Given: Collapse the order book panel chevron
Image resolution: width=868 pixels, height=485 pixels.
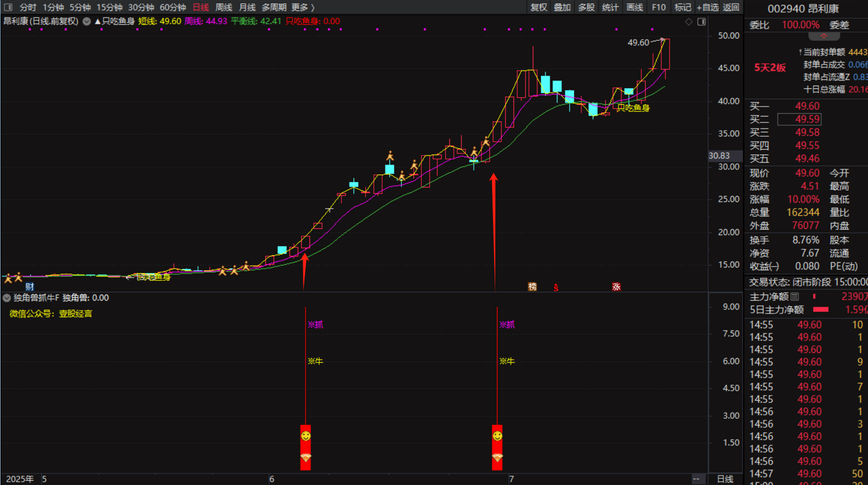Looking at the screenshot, I should point(824,36).
